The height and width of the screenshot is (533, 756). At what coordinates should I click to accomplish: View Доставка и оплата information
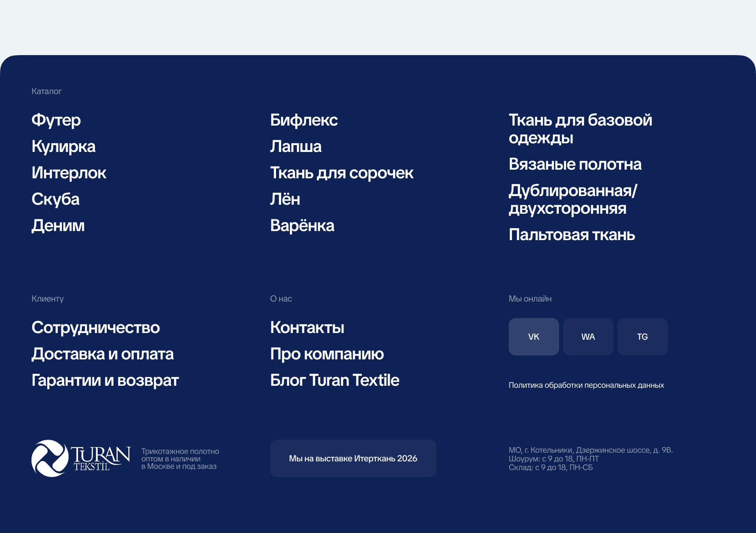[x=102, y=354]
